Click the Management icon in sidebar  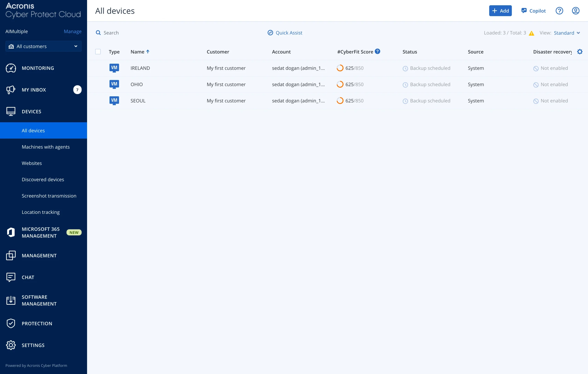(x=11, y=255)
